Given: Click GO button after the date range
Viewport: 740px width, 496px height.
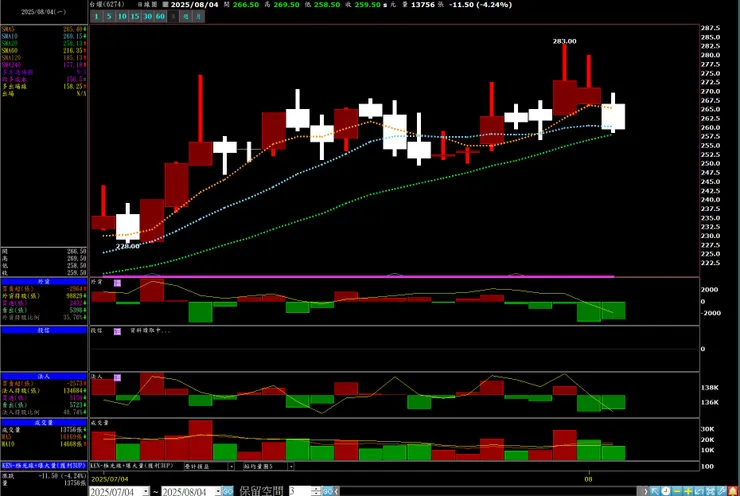Looking at the screenshot, I should (x=227, y=491).
